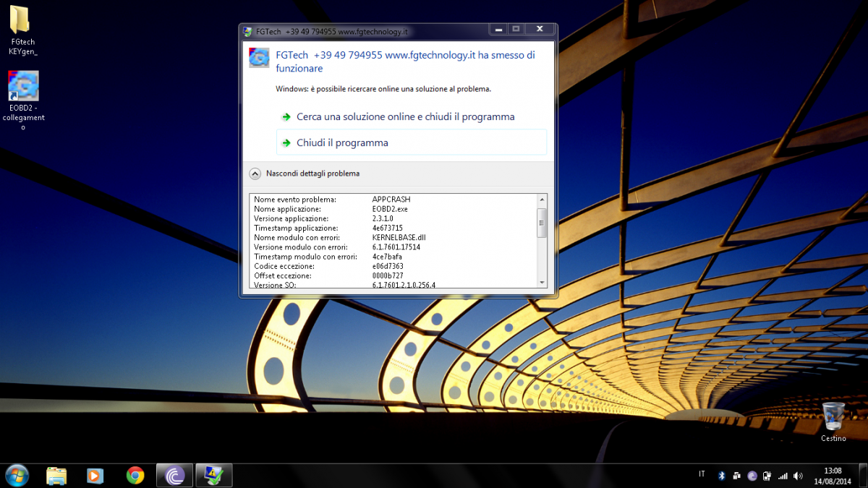Open the network signal tray icon
Viewport: 868px width, 488px height.
coord(782,476)
